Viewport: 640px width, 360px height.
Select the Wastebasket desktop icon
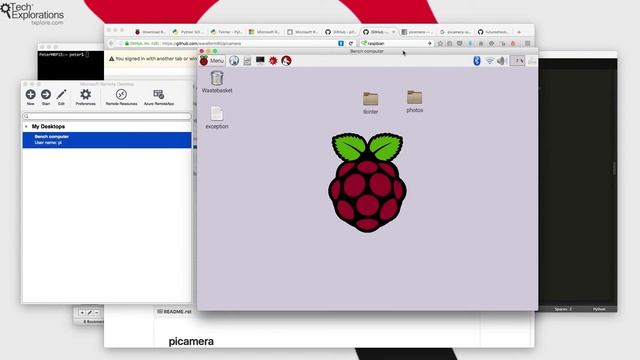pyautogui.click(x=217, y=82)
